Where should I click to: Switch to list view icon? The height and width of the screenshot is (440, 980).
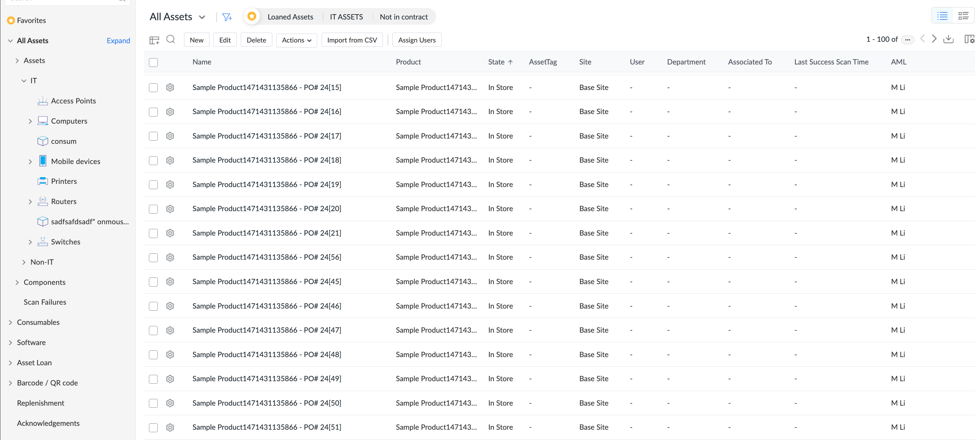pos(942,16)
